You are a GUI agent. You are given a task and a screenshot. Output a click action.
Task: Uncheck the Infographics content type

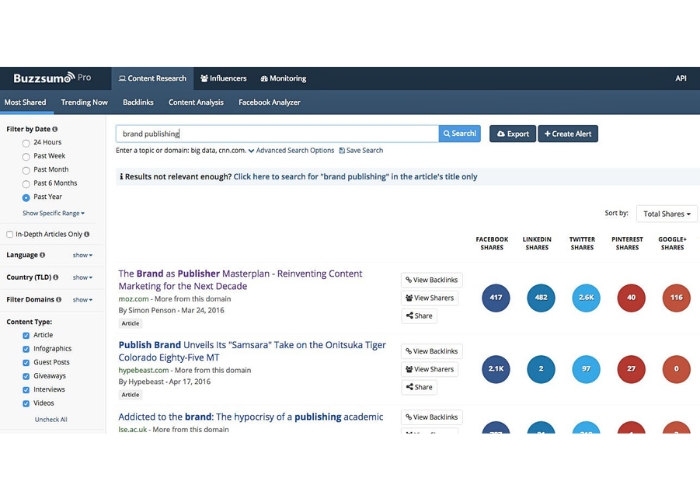point(26,349)
